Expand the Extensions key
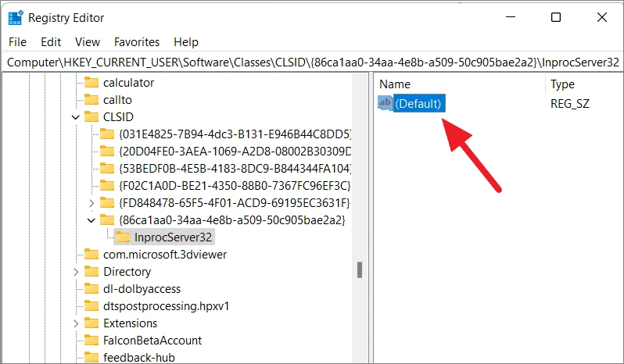Screen dimensions: 624x364 tap(76, 323)
